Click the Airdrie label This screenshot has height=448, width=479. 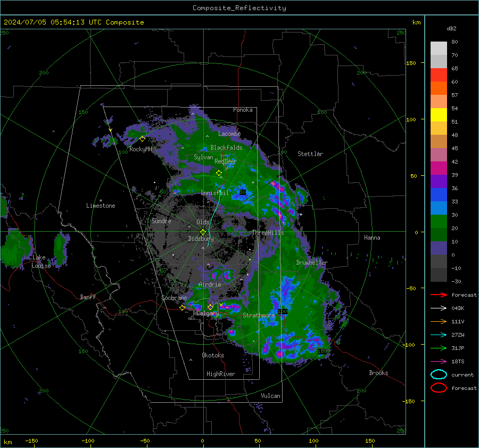(210, 284)
